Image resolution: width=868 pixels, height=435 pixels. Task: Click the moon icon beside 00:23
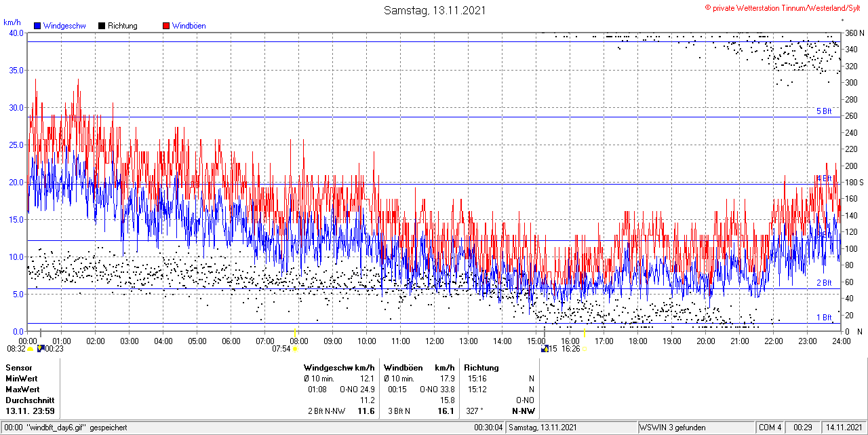(40, 349)
